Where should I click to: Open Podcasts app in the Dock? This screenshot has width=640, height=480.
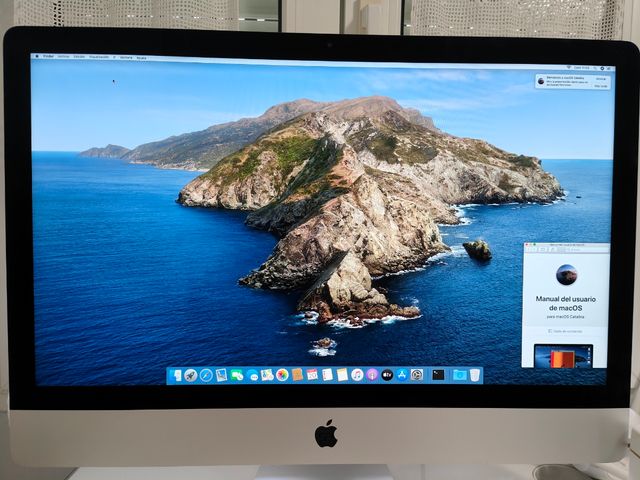372,375
